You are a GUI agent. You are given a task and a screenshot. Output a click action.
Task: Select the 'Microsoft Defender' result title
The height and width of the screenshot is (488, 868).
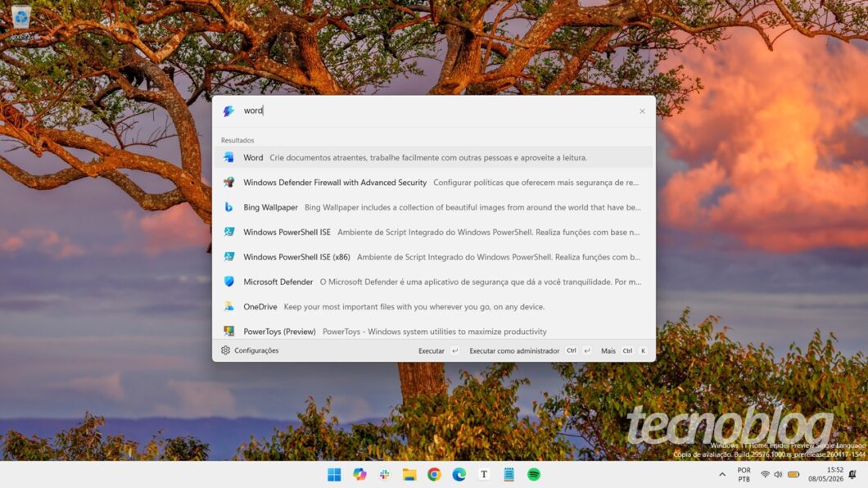click(278, 282)
